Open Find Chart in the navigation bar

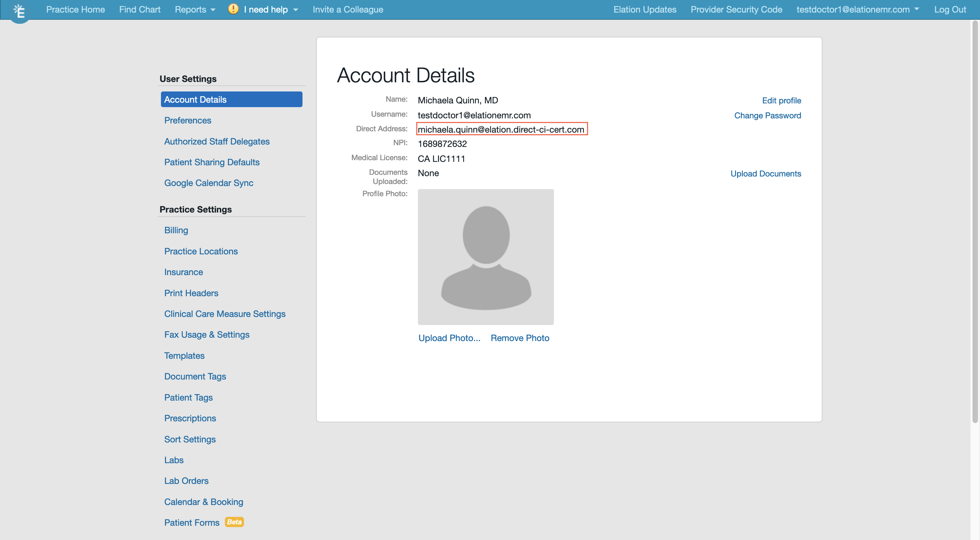coord(140,9)
